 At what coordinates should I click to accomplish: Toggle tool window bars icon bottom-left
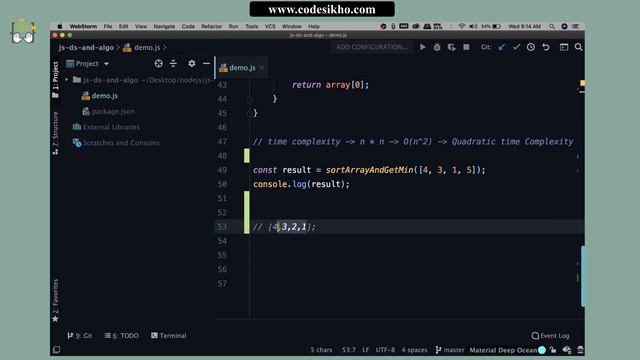coord(57,350)
